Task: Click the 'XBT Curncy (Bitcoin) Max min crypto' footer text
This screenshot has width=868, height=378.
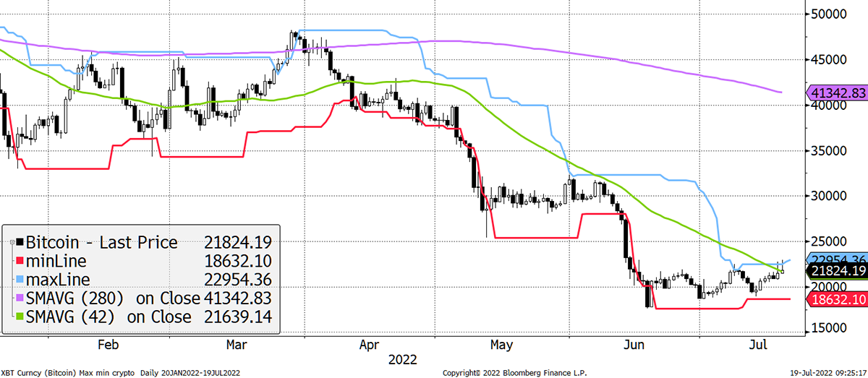Action: 69,373
